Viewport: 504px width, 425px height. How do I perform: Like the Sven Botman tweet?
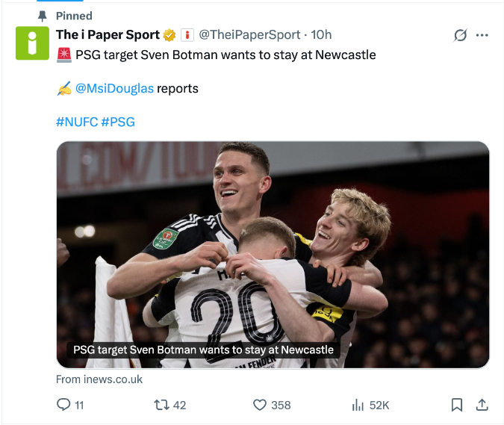click(260, 405)
